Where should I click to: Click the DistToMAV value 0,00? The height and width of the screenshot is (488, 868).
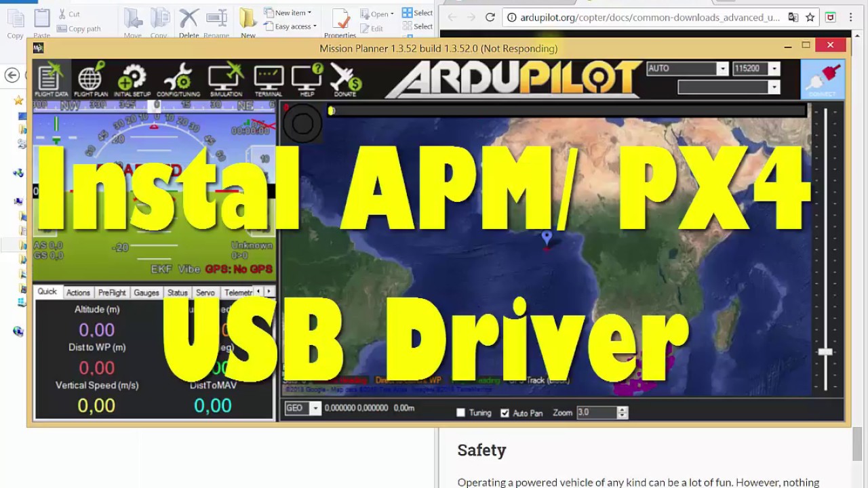(x=213, y=406)
